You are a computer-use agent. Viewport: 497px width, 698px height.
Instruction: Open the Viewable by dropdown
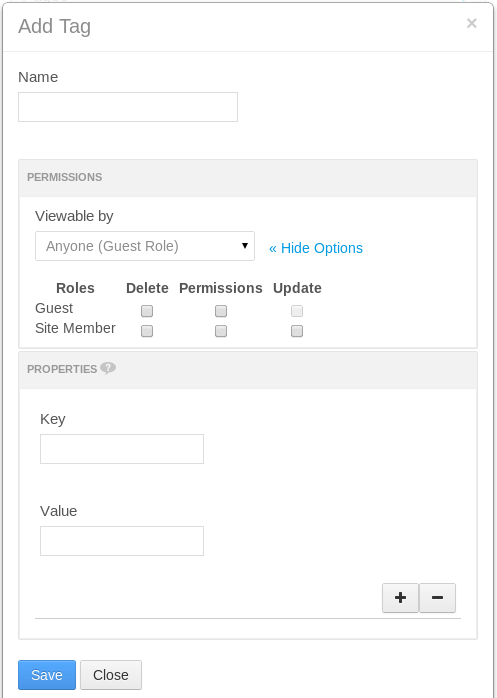point(145,246)
